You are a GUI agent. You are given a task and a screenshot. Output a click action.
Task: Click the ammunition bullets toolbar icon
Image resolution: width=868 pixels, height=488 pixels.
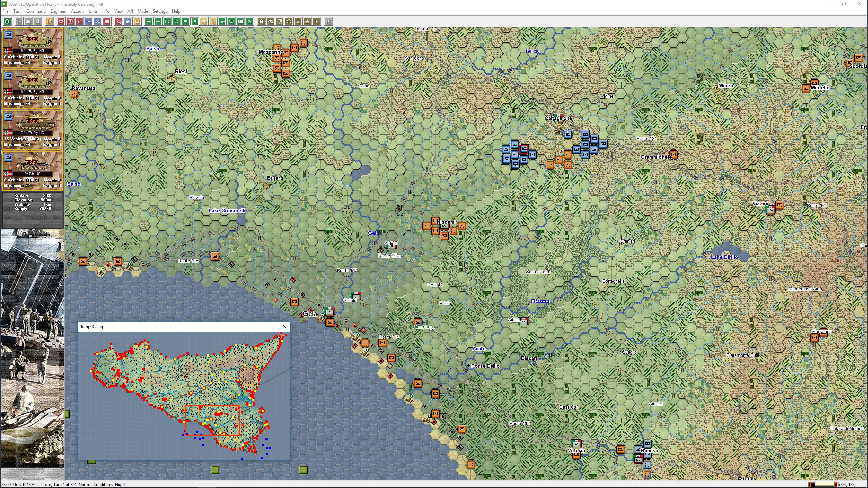298,22
